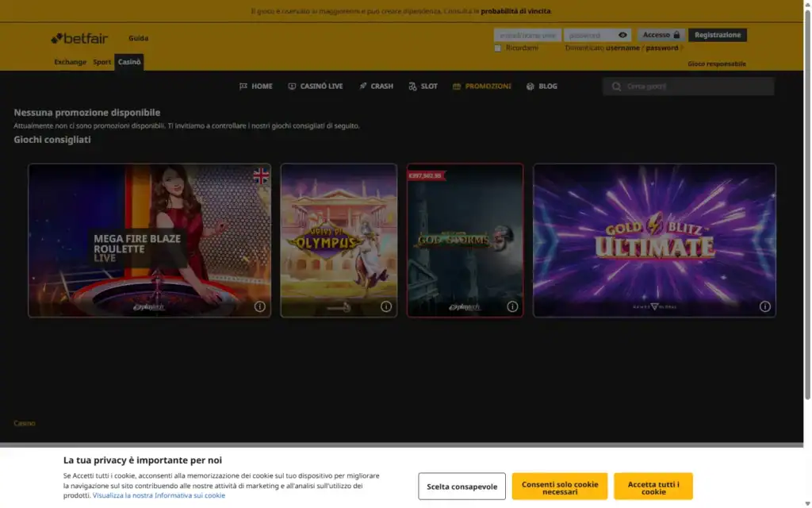Click the scrollbar down arrow
The width and height of the screenshot is (812, 508).
pos(807,503)
